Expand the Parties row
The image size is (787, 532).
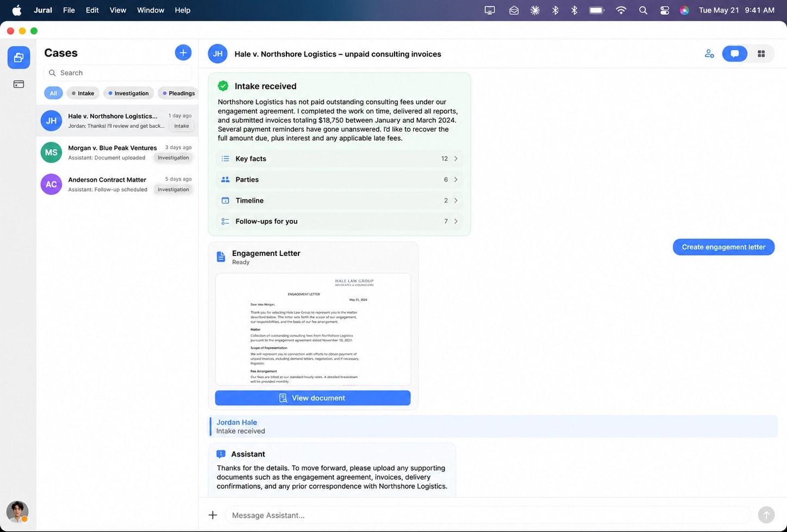point(340,179)
